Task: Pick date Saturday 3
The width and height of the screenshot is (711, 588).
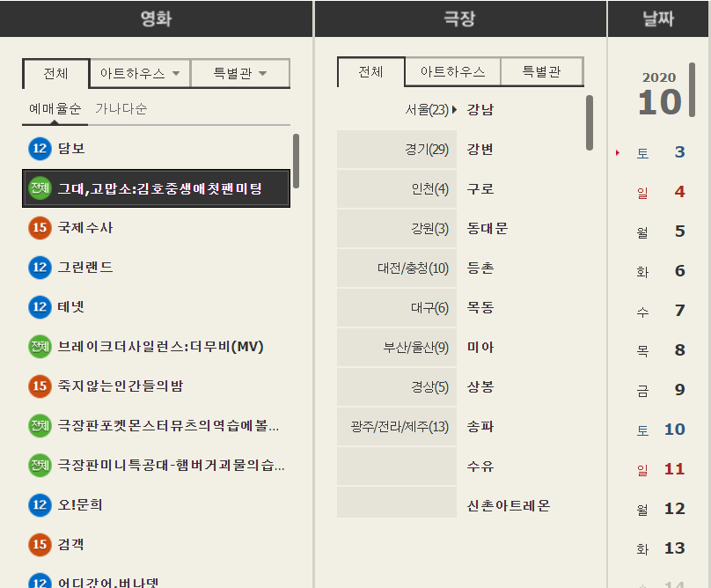Action: [661, 152]
